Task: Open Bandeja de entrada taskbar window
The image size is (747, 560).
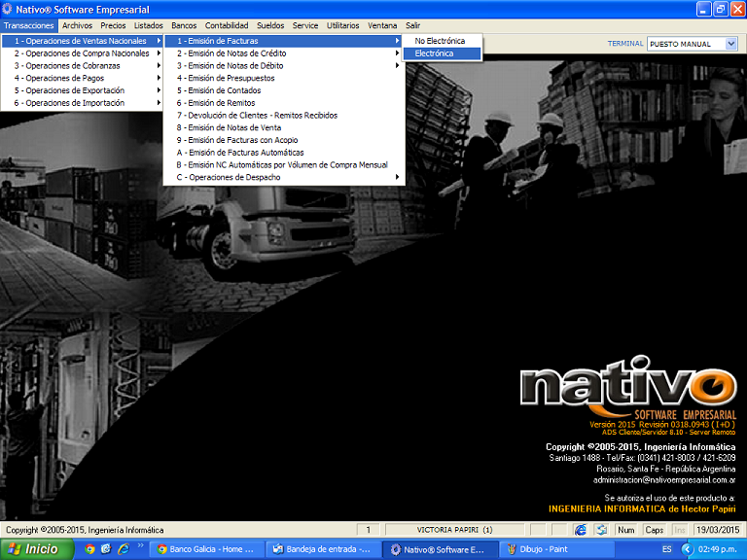Action: tap(323, 549)
